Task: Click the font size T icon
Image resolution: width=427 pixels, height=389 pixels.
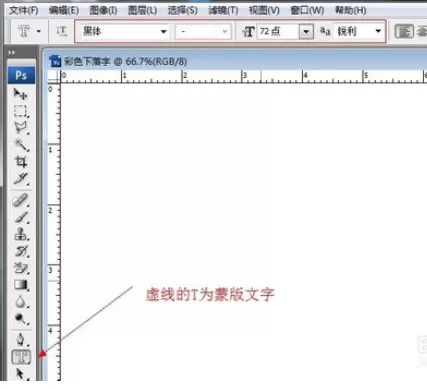Action: (x=248, y=32)
